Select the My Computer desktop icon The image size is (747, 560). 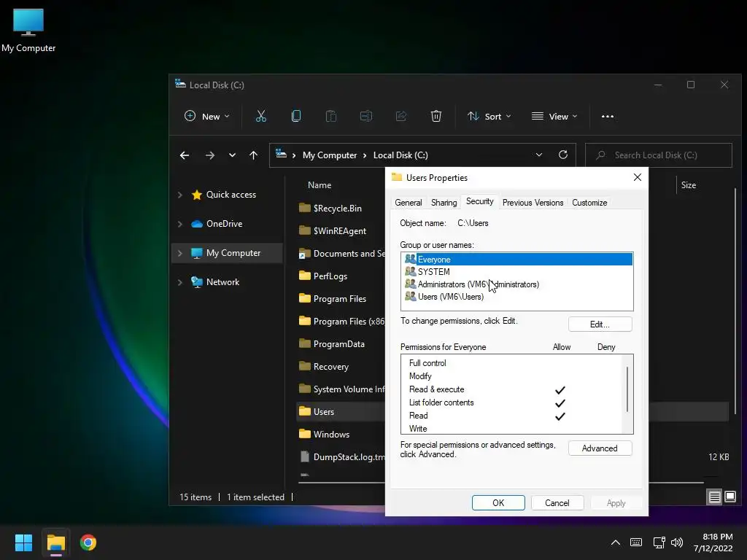tap(28, 30)
